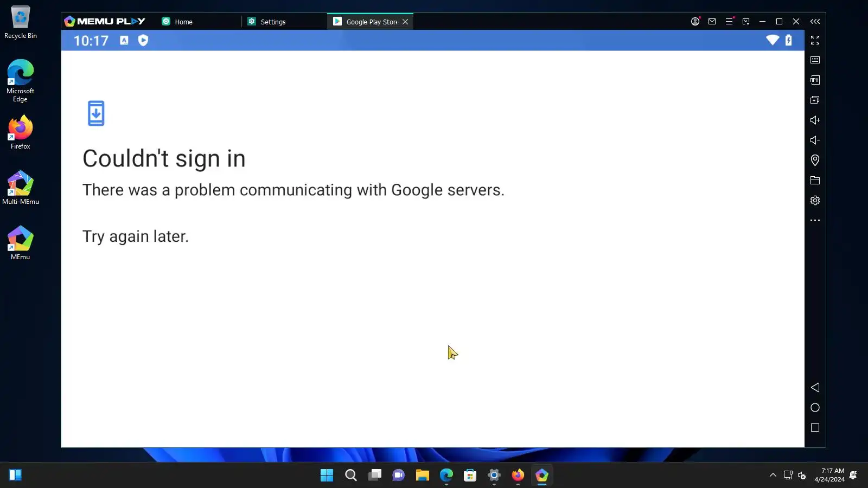Click the volume up icon in sidebar
The width and height of the screenshot is (868, 488).
click(815, 120)
